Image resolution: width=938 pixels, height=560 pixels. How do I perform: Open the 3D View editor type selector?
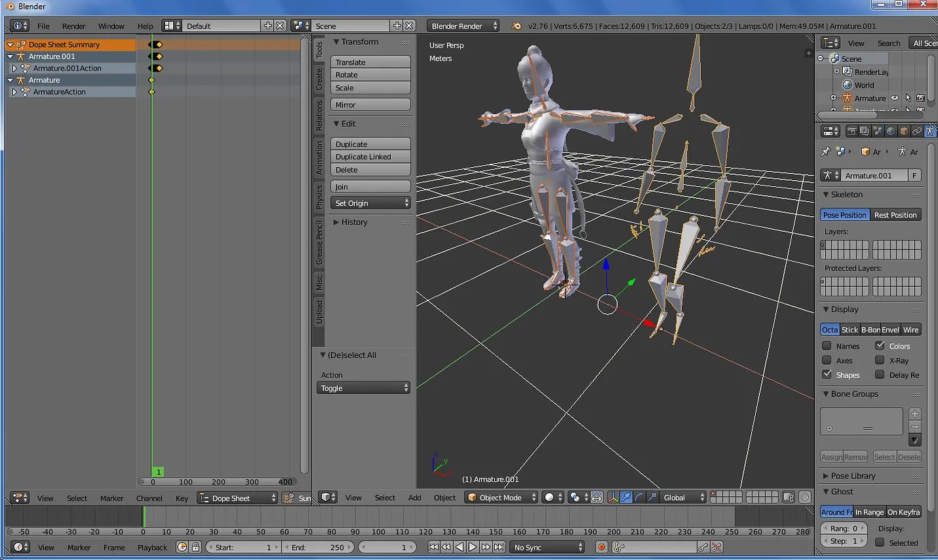[329, 497]
